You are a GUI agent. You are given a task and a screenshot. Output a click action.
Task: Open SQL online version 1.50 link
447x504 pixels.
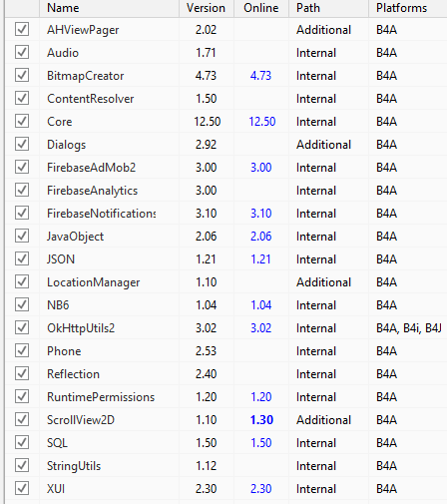pyautogui.click(x=261, y=443)
